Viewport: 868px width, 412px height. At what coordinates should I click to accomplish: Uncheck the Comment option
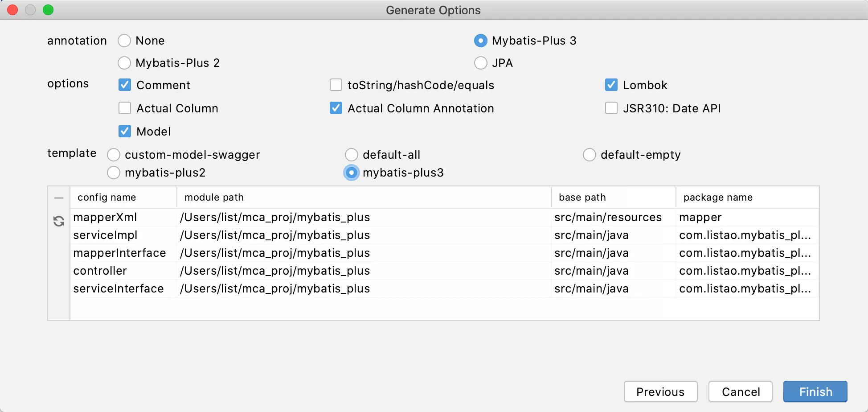pyautogui.click(x=125, y=85)
